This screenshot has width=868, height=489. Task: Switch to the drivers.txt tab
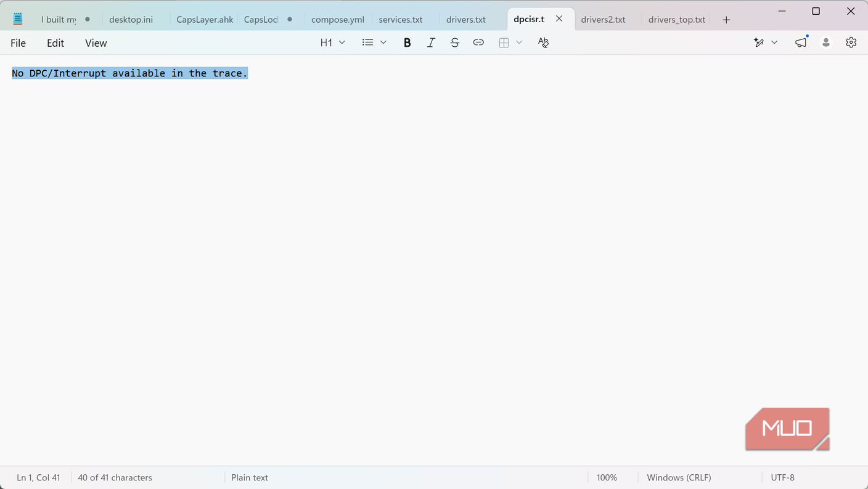pos(466,20)
